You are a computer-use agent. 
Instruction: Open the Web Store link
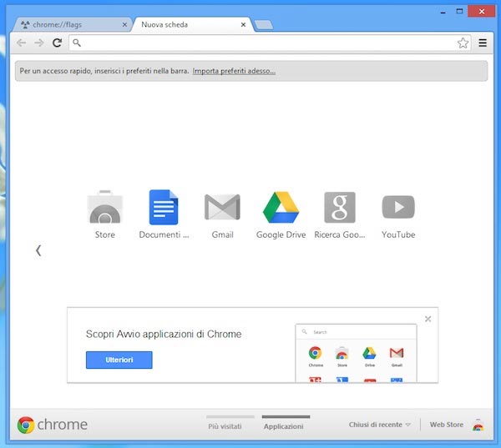[x=447, y=425]
